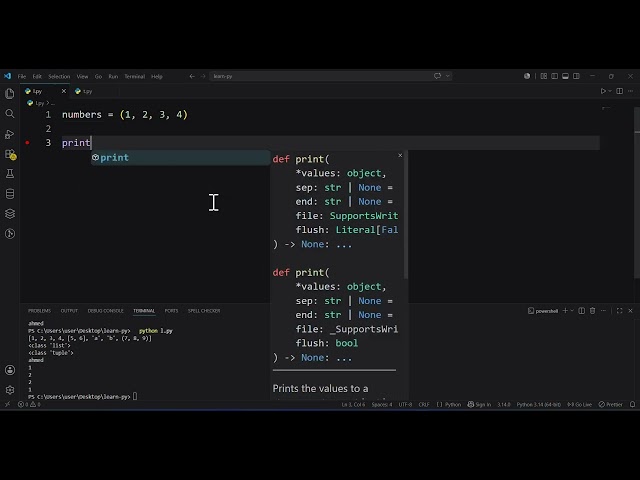Split the terminal panel

pos(582,311)
